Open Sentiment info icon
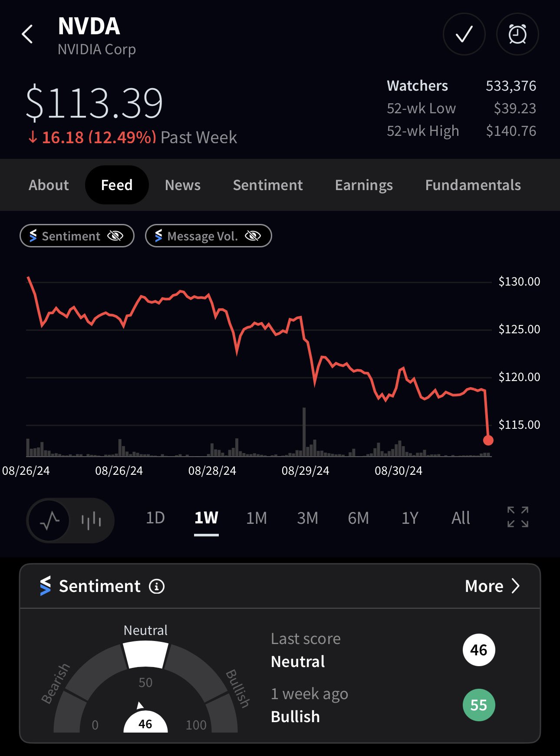560x756 pixels. pyautogui.click(x=157, y=586)
